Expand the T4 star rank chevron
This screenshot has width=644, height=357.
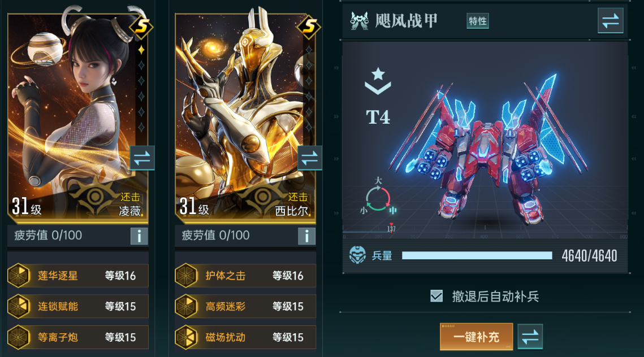(378, 81)
